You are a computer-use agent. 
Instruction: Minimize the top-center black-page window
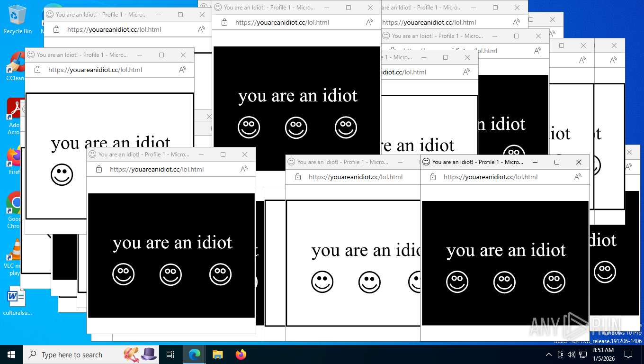point(327,7)
